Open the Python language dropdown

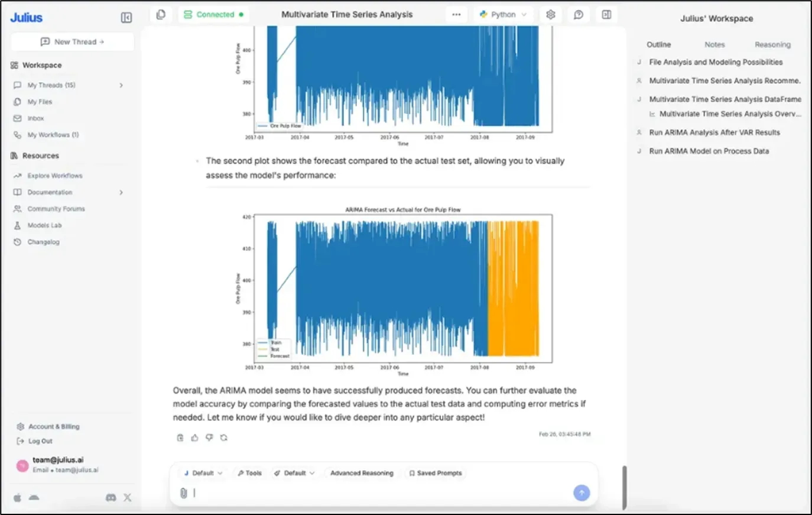tap(503, 15)
